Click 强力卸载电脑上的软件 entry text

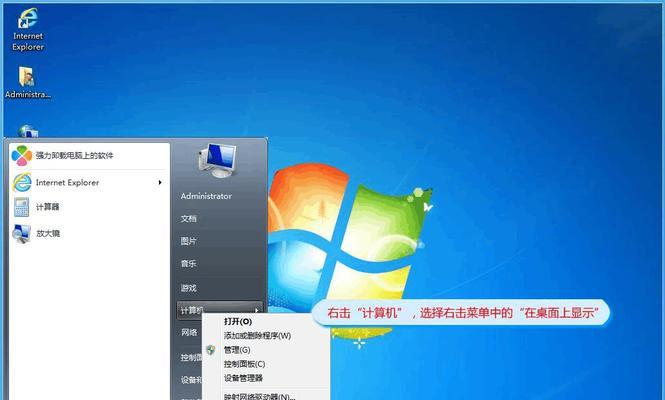click(x=75, y=156)
